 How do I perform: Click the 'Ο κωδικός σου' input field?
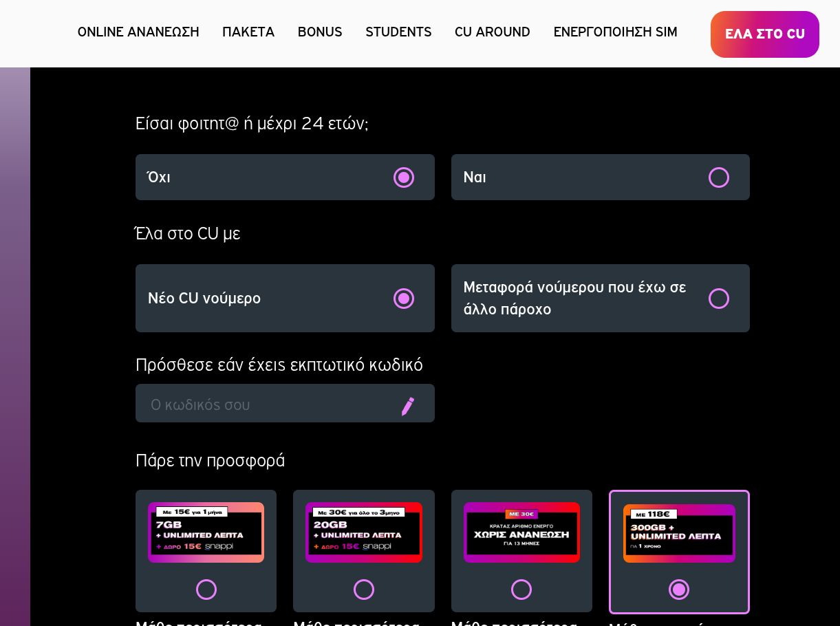268,404
